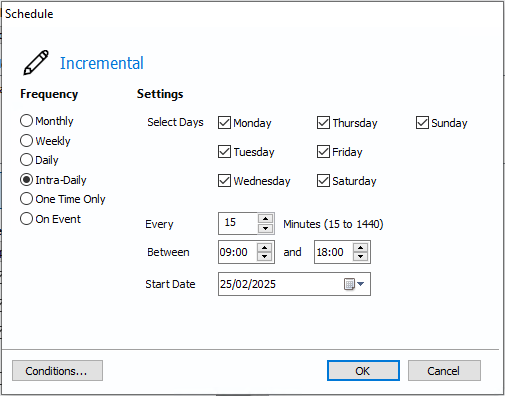Cancel the schedule dialog
The height and width of the screenshot is (396, 505).
(444, 370)
